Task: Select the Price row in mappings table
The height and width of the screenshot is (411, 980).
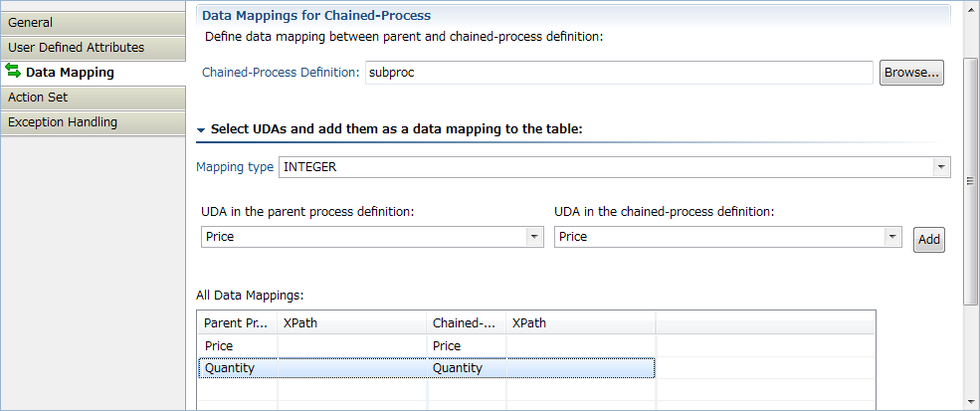Action: point(426,346)
